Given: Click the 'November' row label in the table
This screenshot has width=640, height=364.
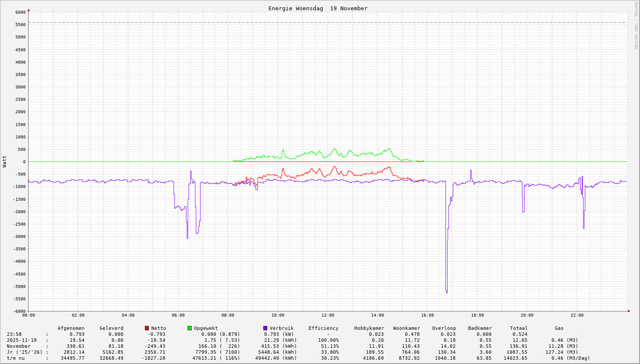Looking at the screenshot, I should [18, 346].
